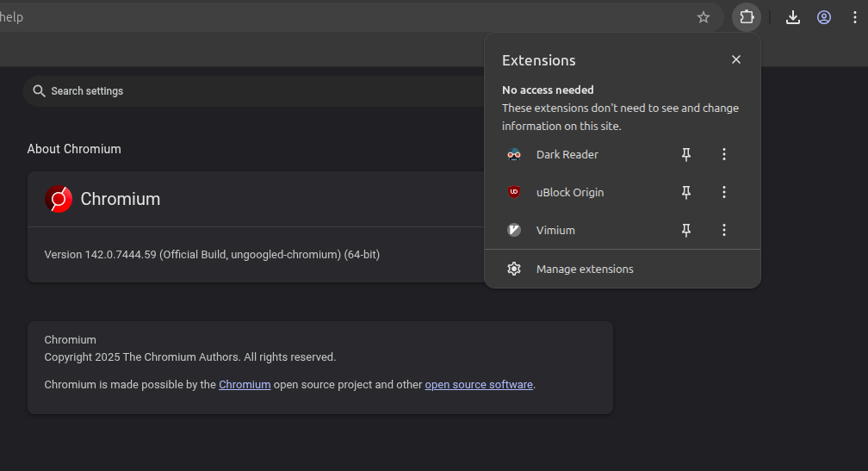Focus the Search settings field
The height and width of the screenshot is (471, 868).
[255, 90]
